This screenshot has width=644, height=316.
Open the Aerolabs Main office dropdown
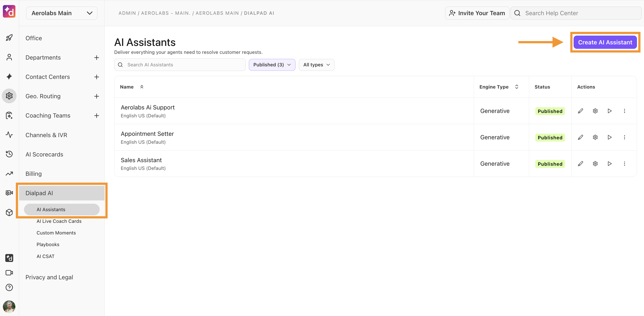62,13
